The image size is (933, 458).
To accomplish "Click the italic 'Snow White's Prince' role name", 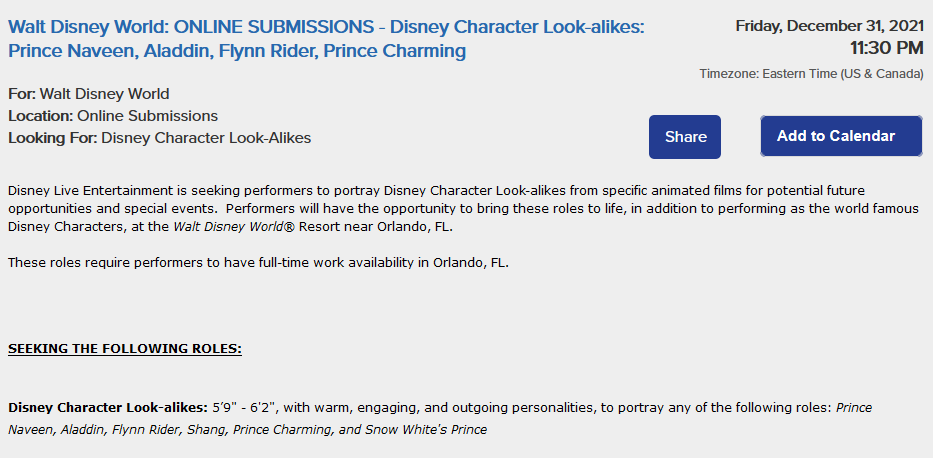I will 424,429.
